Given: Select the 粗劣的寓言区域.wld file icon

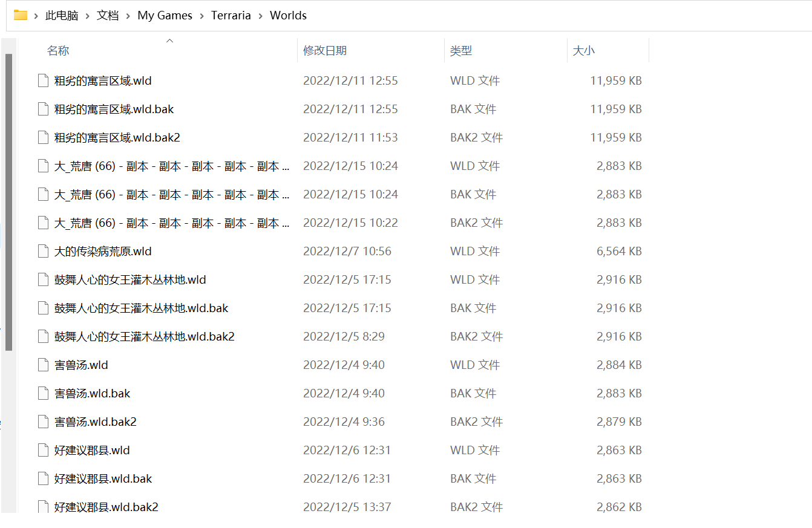Looking at the screenshot, I should click(x=43, y=80).
